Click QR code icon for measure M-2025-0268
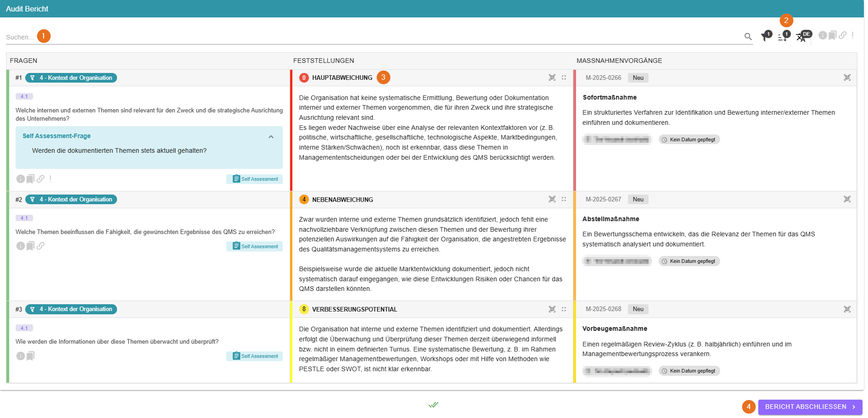The width and height of the screenshot is (868, 418). coord(847,309)
